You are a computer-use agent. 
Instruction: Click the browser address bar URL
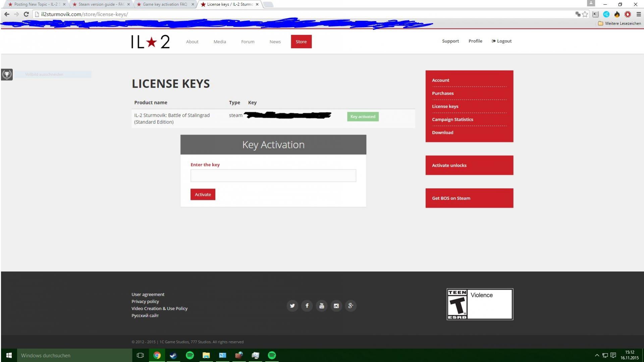84,14
